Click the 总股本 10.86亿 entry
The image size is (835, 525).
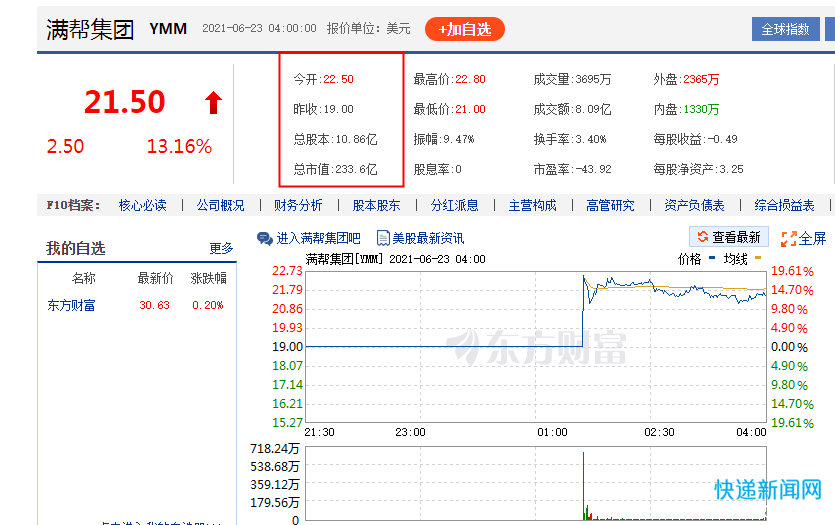[335, 140]
